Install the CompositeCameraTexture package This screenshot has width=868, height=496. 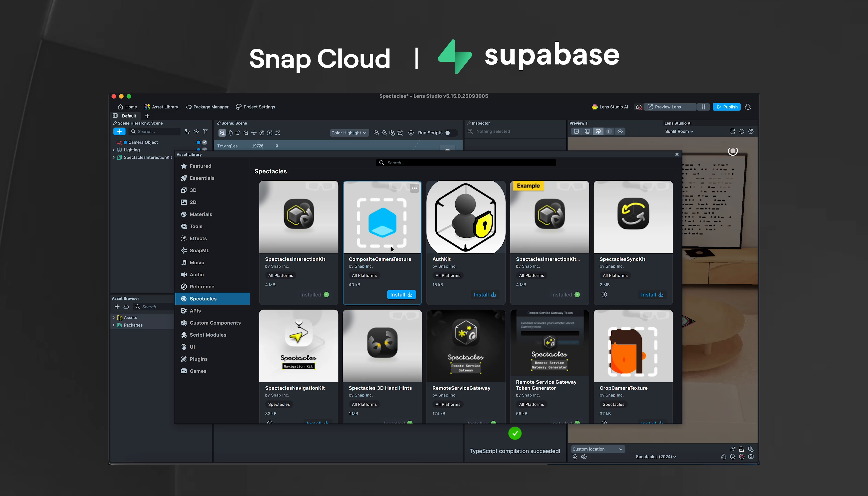(401, 295)
